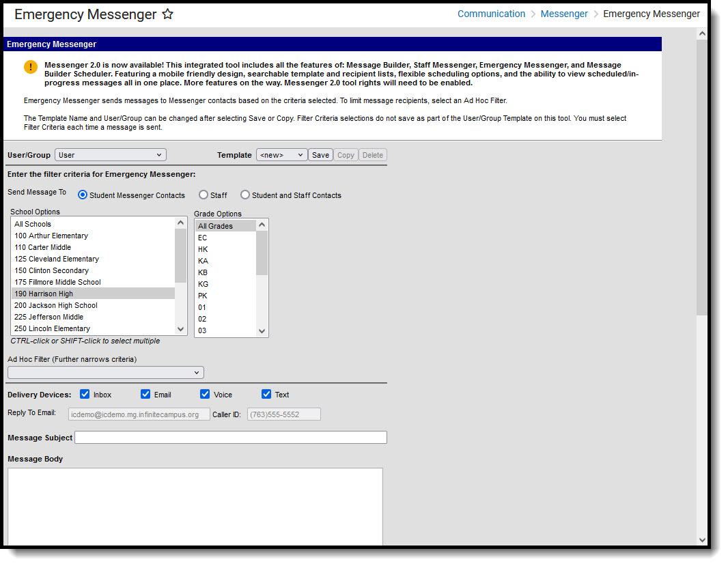Select grade PK
The image size is (728, 566).
225,296
